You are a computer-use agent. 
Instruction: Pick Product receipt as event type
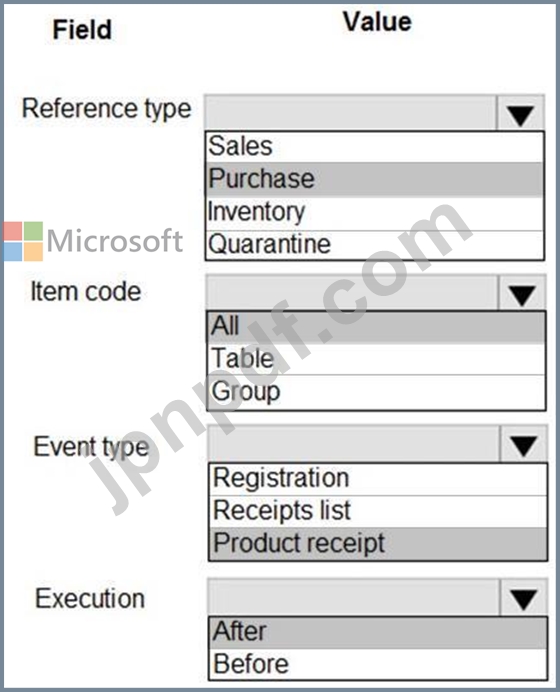pyautogui.click(x=378, y=544)
